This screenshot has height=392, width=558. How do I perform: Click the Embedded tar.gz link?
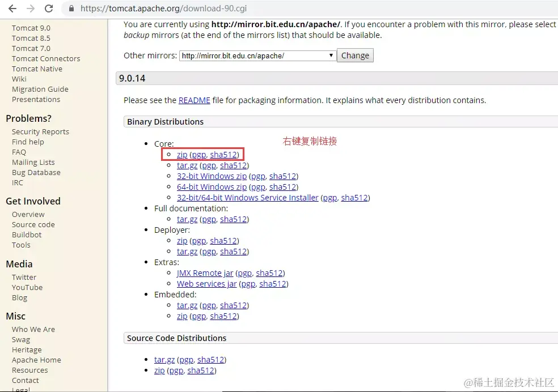[x=187, y=305]
